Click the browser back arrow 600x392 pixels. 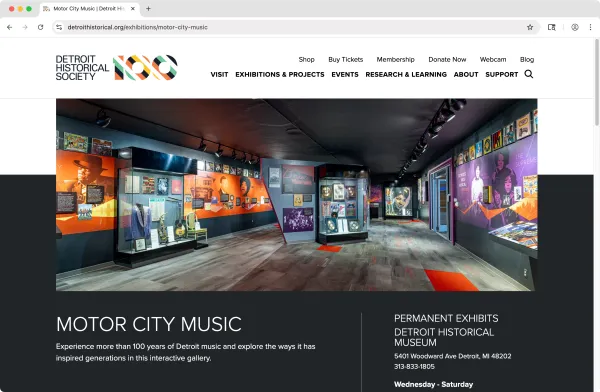point(10,27)
